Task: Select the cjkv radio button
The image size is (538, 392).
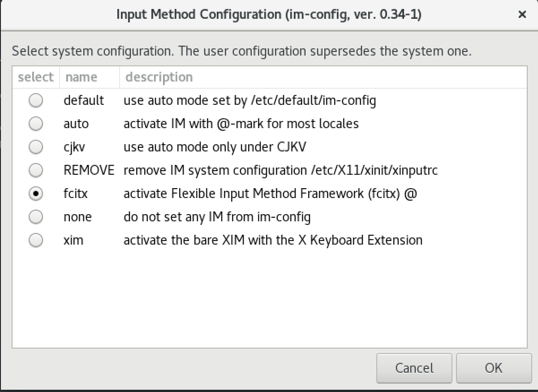Action: point(36,147)
